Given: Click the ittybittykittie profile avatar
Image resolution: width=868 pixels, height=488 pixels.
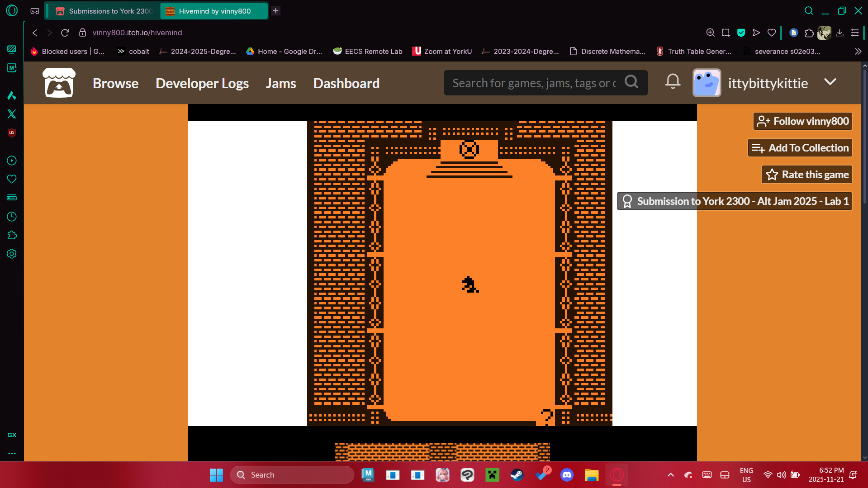Looking at the screenshot, I should tap(707, 83).
